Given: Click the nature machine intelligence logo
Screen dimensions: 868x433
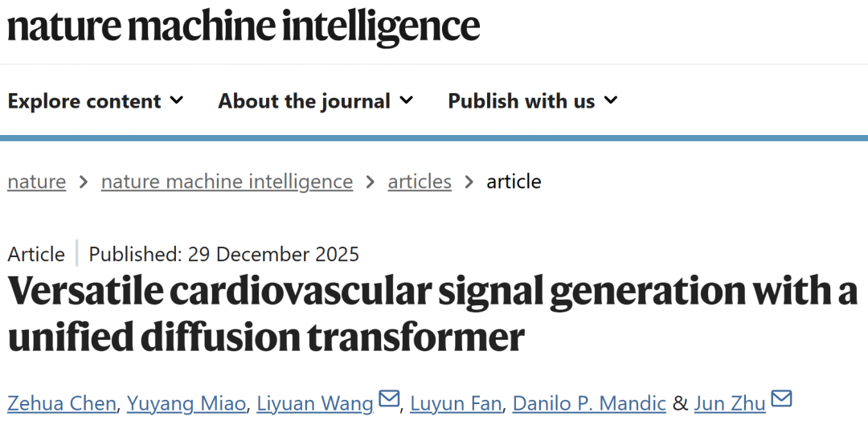Looking at the screenshot, I should [x=244, y=26].
